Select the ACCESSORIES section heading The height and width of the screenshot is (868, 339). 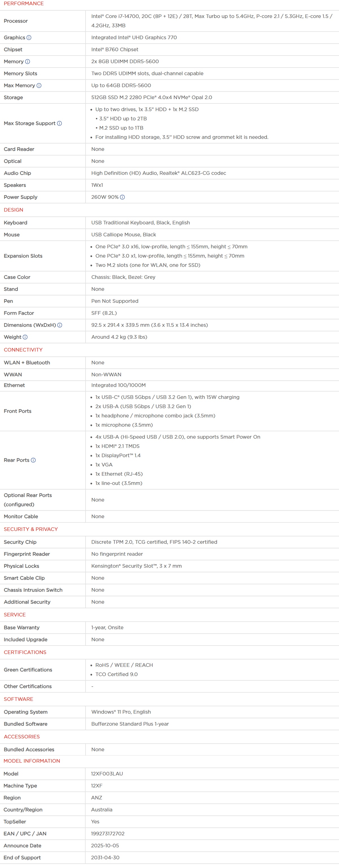click(21, 736)
